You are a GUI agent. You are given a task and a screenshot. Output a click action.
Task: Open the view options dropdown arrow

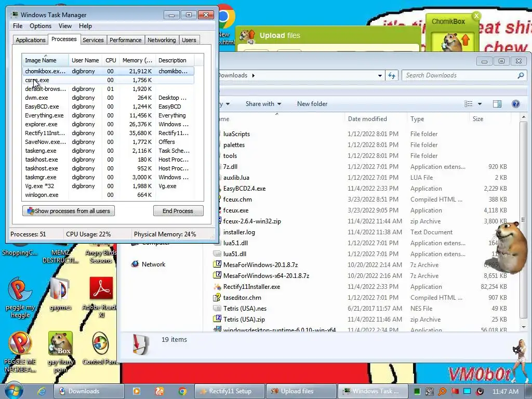(480, 104)
